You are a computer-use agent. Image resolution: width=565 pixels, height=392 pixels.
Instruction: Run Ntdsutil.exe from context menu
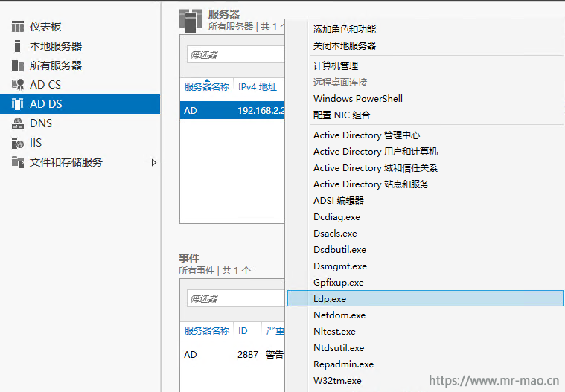(339, 348)
